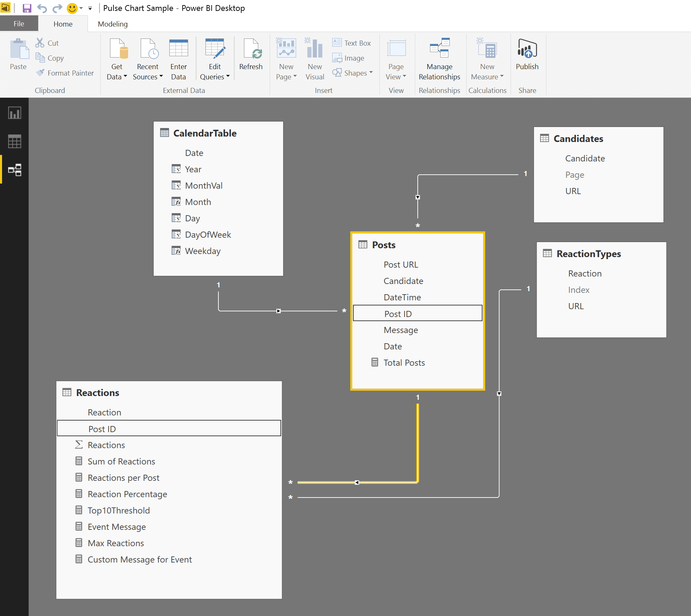The width and height of the screenshot is (691, 616).
Task: Select the Relationships view sidebar icon
Action: 14,170
